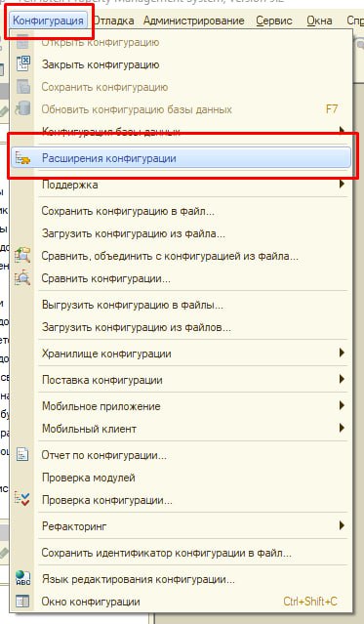Open the Отладка menu
The height and width of the screenshot is (624, 364).
tap(113, 21)
